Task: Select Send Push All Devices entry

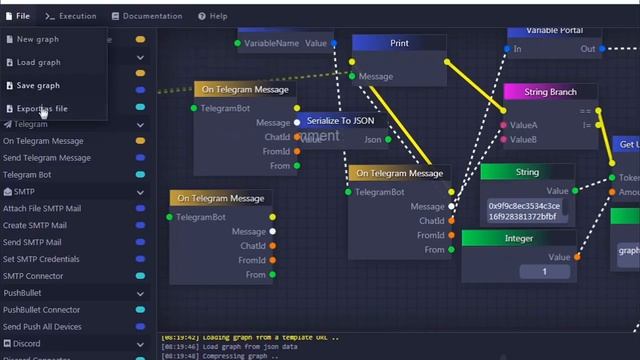Action: click(42, 327)
